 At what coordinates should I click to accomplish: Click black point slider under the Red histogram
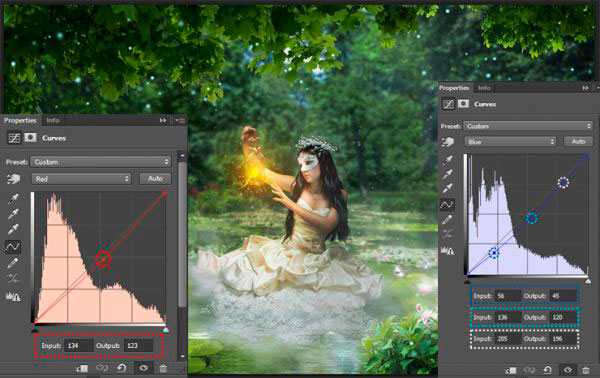pos(35,329)
